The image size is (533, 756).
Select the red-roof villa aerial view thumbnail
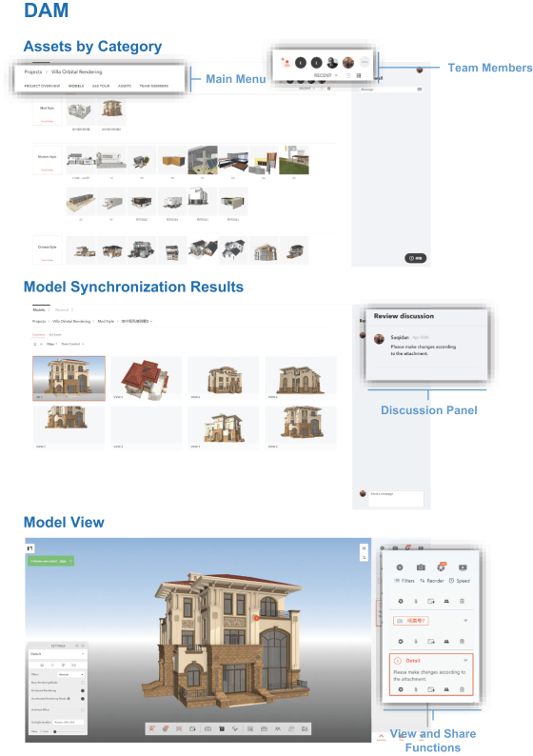click(146, 379)
